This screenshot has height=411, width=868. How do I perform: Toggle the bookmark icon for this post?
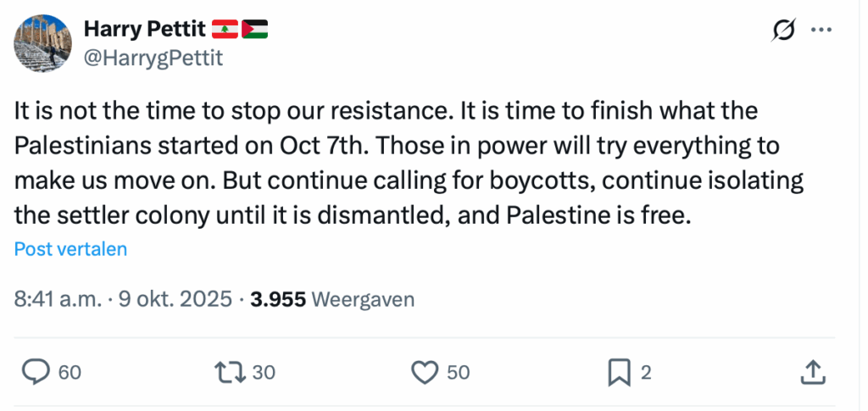(x=620, y=371)
